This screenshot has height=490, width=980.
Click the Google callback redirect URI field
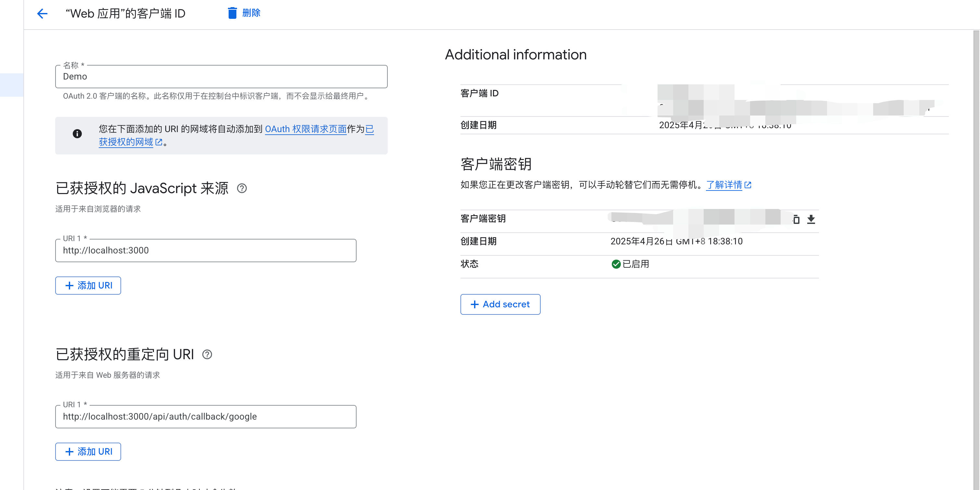pyautogui.click(x=206, y=416)
